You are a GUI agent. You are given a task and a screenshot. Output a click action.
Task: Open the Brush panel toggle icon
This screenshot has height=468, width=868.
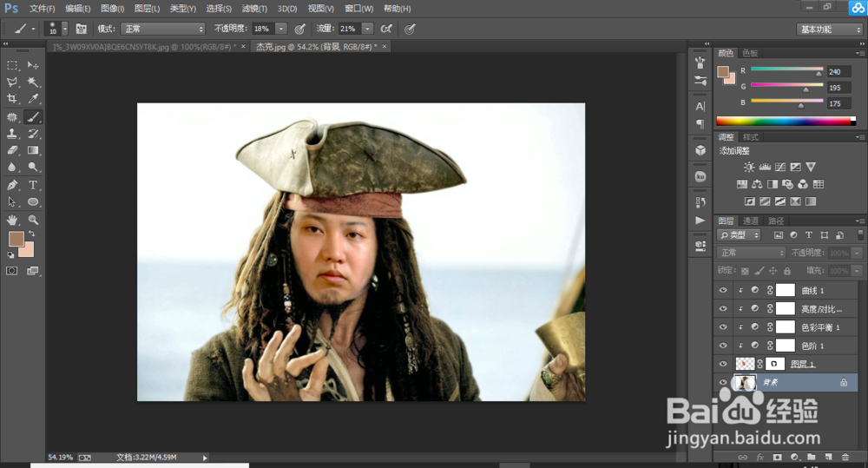click(x=81, y=29)
